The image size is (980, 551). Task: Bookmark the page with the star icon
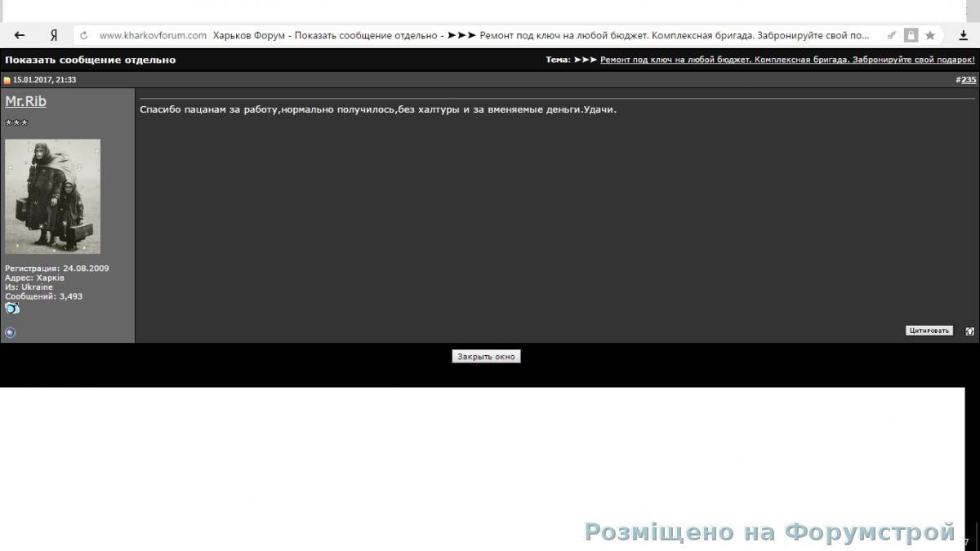click(x=930, y=35)
